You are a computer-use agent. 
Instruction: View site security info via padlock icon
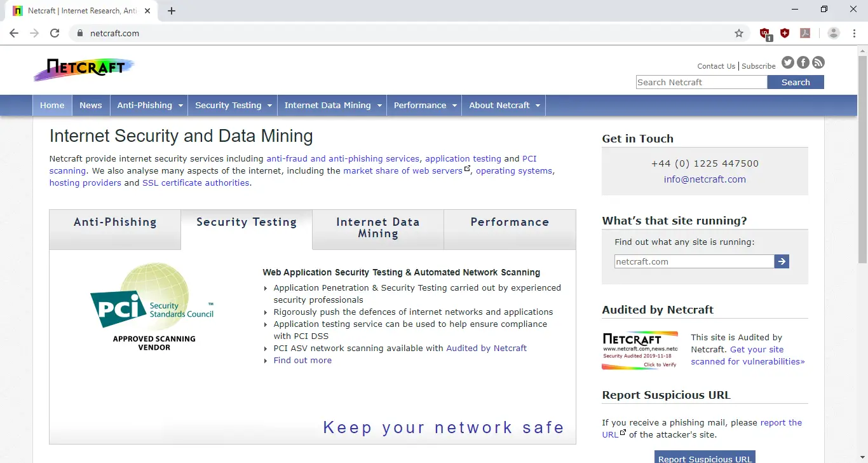point(79,33)
